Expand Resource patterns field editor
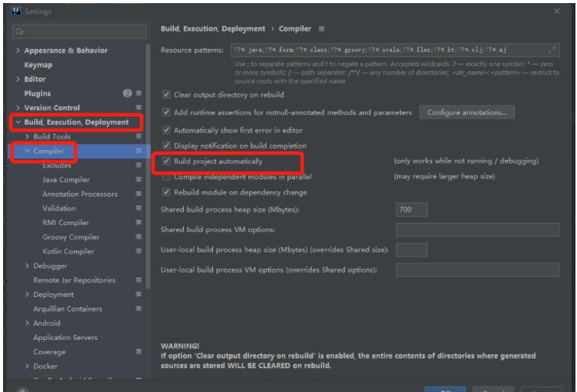The image size is (577, 392). (x=552, y=50)
